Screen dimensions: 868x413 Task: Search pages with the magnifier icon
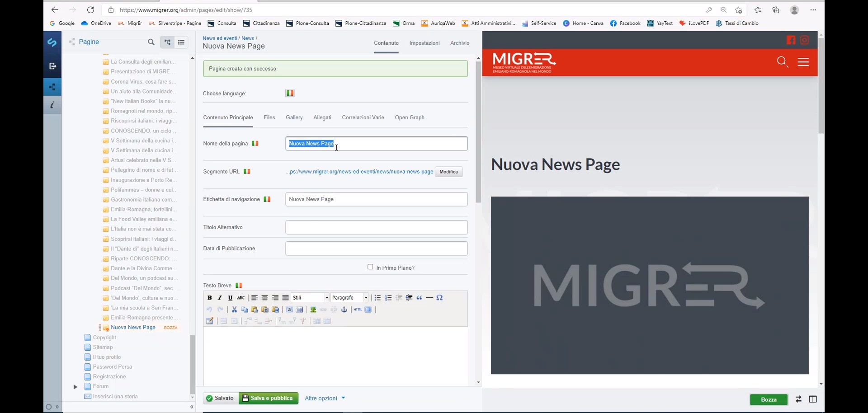151,42
